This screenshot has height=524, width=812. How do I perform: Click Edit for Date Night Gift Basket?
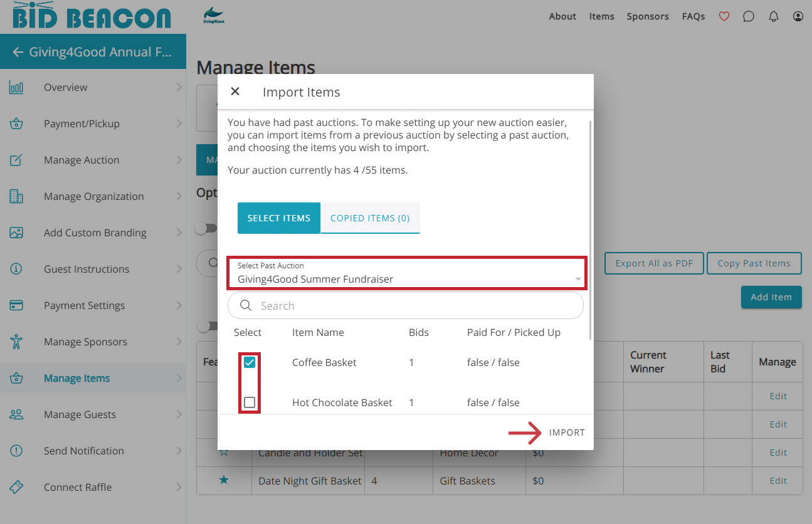pos(778,481)
